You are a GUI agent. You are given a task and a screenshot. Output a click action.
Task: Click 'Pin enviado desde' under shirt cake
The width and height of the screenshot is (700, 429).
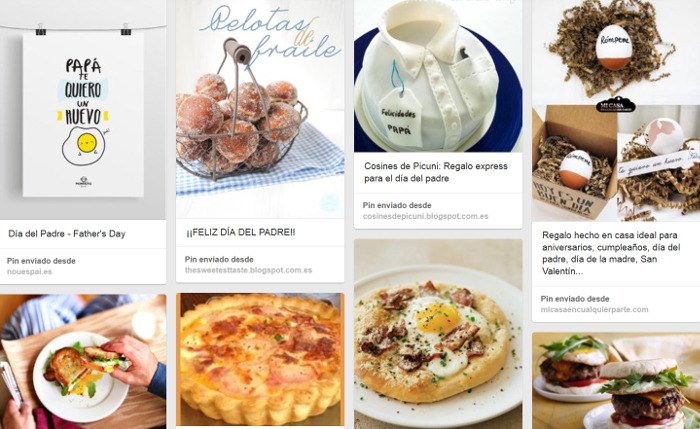(397, 205)
